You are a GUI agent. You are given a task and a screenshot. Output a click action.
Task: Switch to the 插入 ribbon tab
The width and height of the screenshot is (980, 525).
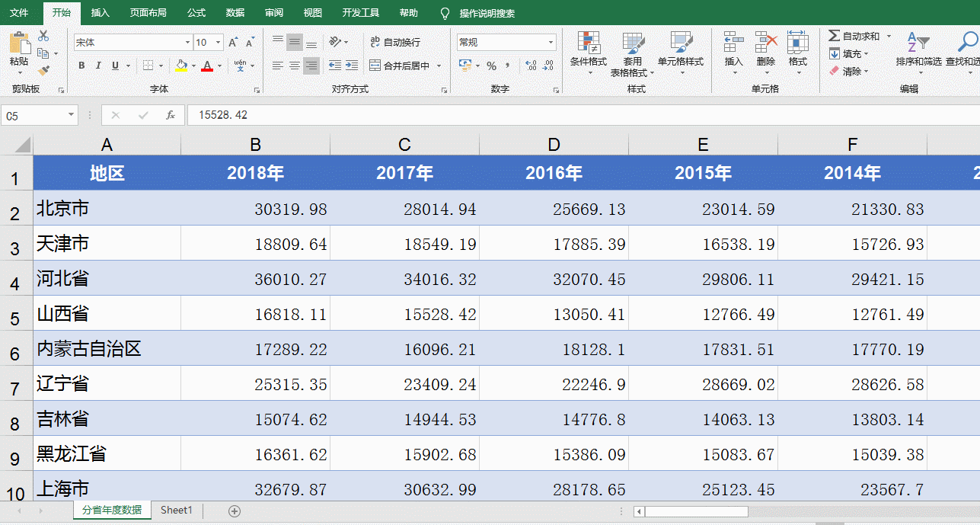point(100,13)
